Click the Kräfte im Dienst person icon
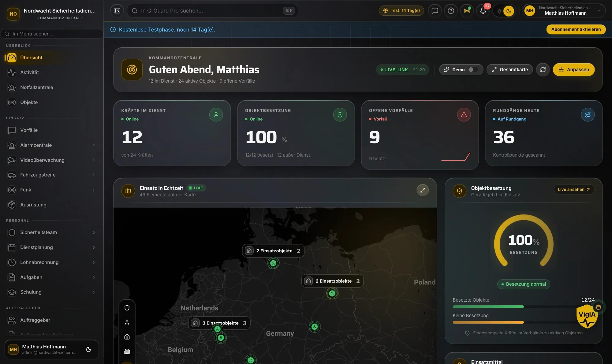Image resolution: width=612 pixels, height=364 pixels. point(216,115)
